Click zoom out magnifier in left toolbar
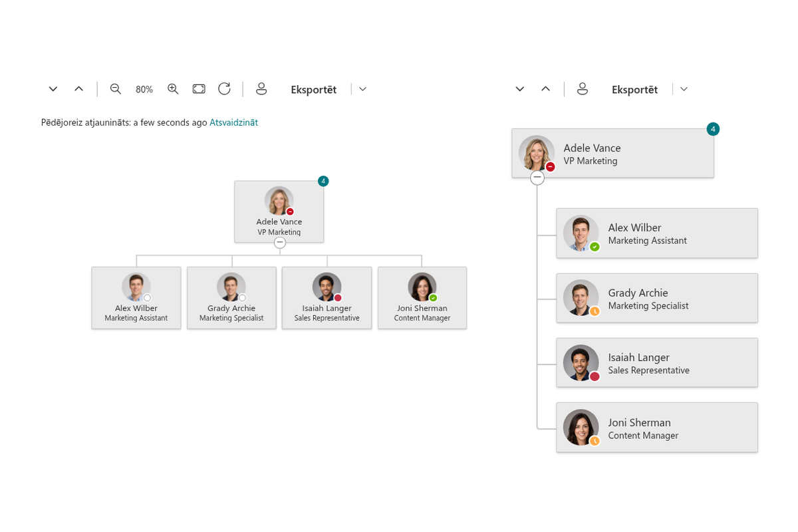The height and width of the screenshot is (532, 798). click(116, 89)
